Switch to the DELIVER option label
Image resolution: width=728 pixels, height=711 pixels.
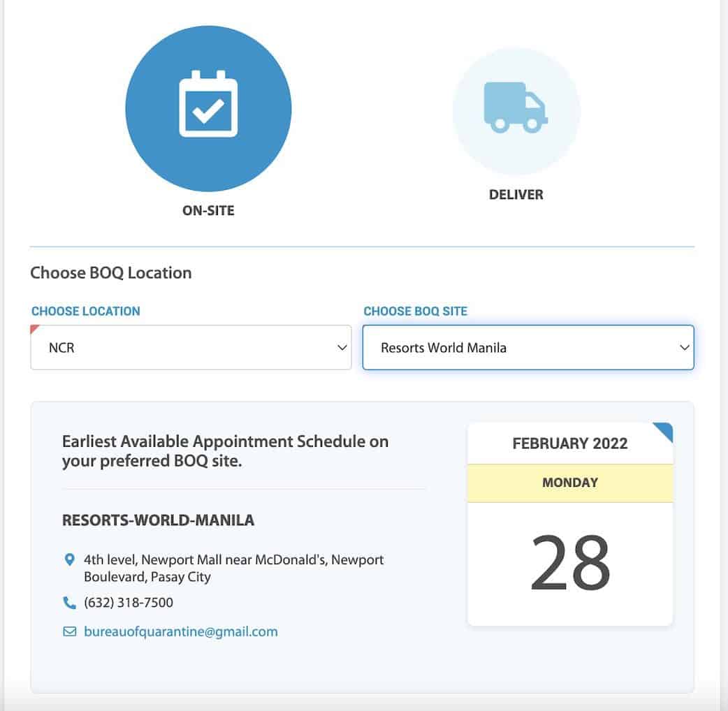516,194
